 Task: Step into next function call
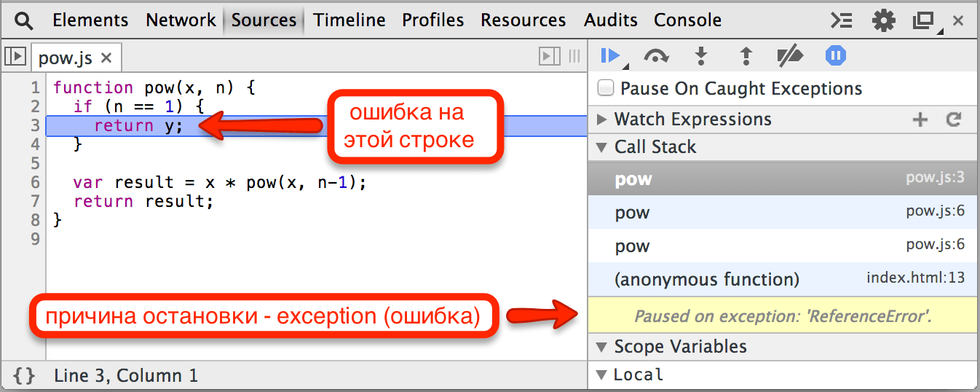(701, 56)
